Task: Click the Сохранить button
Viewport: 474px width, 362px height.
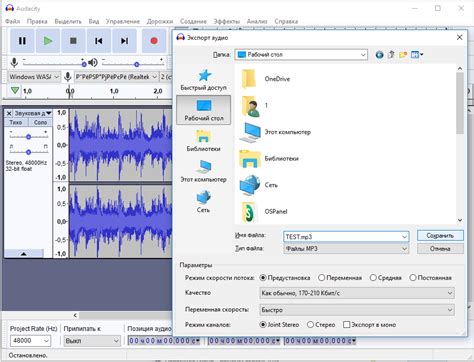Action: (x=440, y=236)
